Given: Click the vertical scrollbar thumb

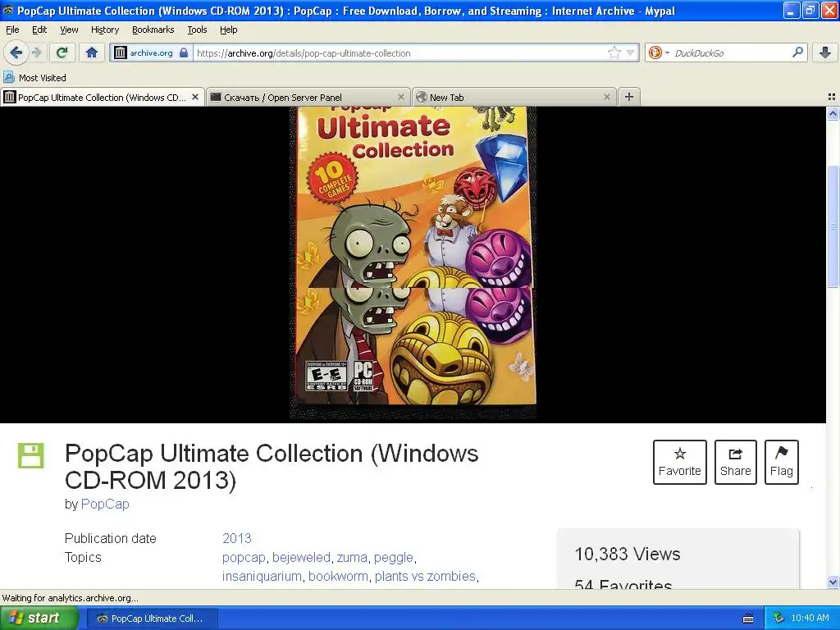Looking at the screenshot, I should [833, 227].
